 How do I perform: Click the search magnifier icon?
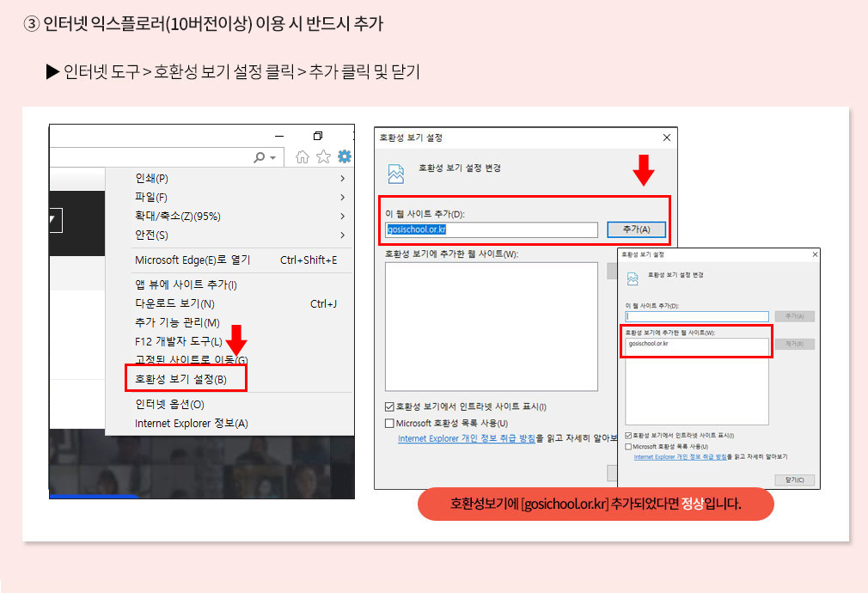tap(259, 156)
